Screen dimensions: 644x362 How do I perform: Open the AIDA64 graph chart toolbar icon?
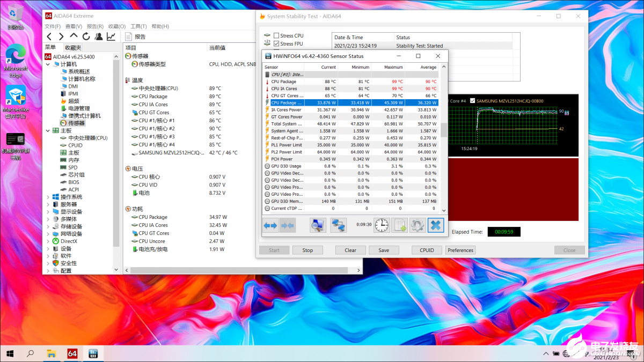[x=111, y=36]
